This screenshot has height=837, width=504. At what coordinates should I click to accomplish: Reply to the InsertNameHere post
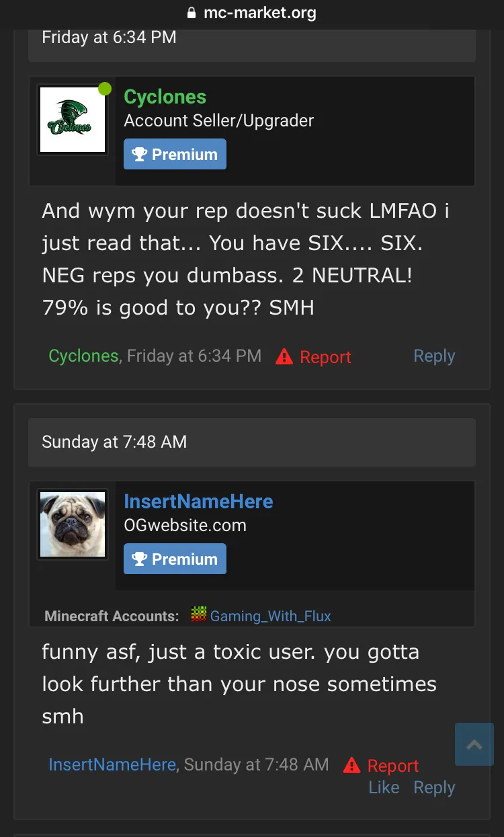[x=434, y=787]
